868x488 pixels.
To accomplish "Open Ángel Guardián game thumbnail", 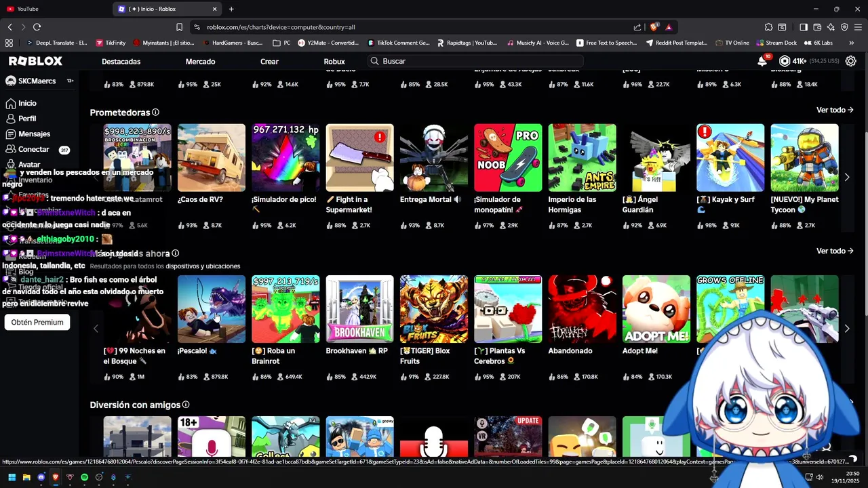I will point(656,157).
